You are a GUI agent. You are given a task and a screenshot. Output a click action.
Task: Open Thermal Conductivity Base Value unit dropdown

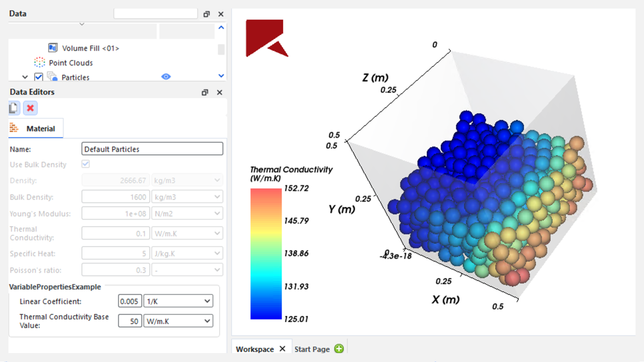coord(178,321)
